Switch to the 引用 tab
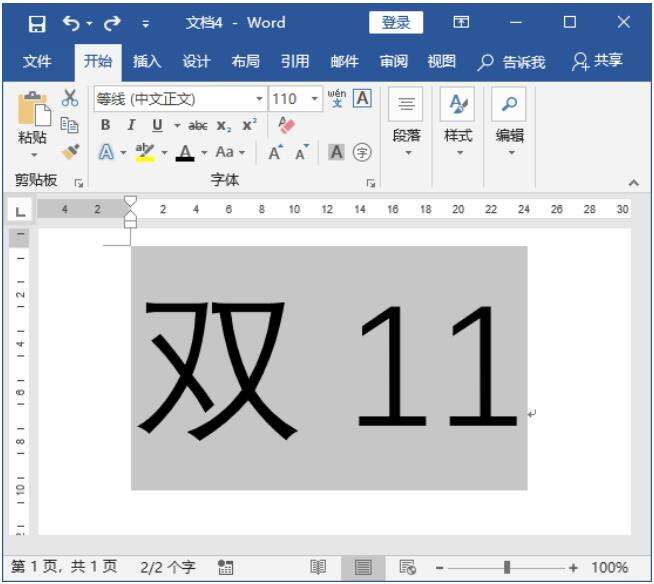654x584 pixels. 295,62
